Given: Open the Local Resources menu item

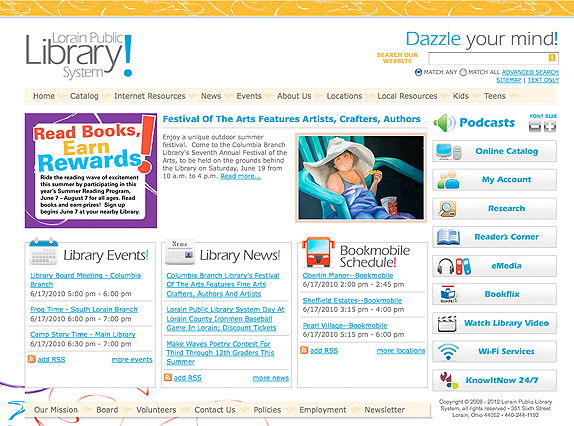Looking at the screenshot, I should (x=407, y=96).
